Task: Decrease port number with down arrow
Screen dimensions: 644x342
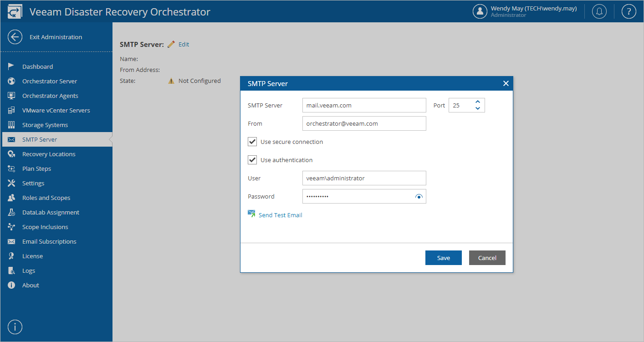Action: click(478, 108)
